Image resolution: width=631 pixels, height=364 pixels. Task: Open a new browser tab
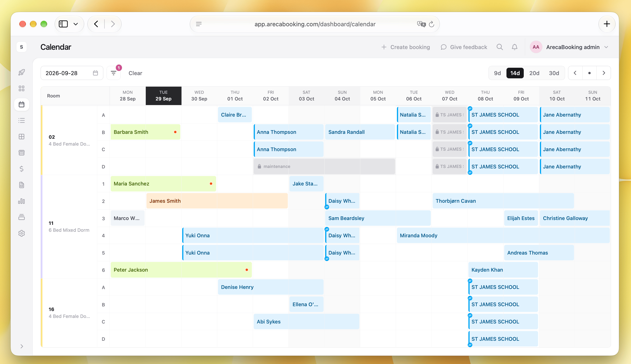[607, 24]
